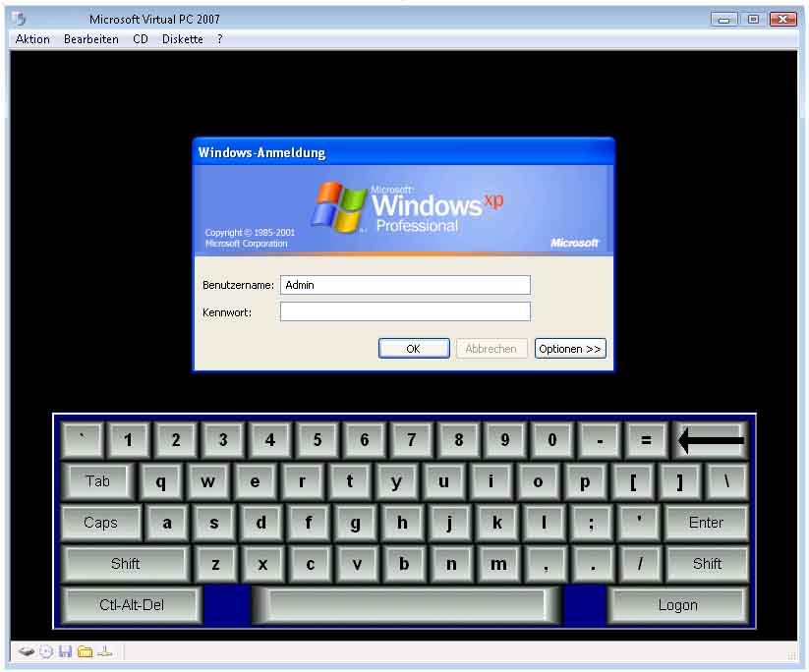Tap the Ctl-Alt-Del key
The width and height of the screenshot is (809, 672).
pyautogui.click(x=132, y=605)
